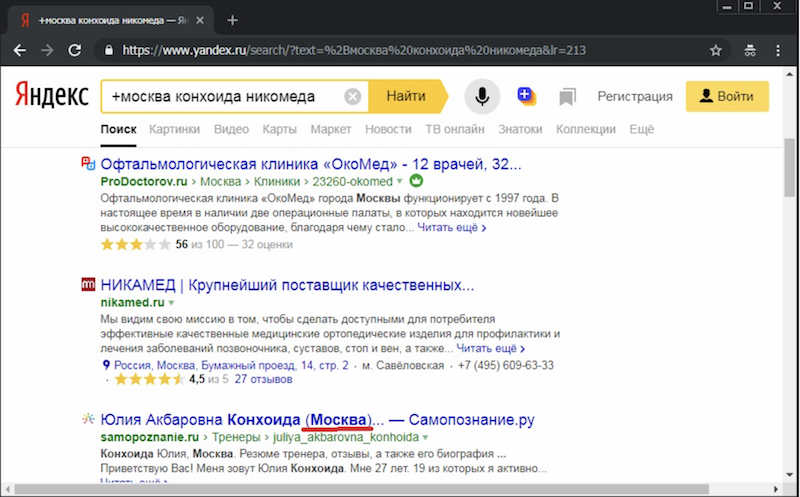The width and height of the screenshot is (800, 497).
Task: Expand dropdown arrow after juliya_akbarovna_konhoida
Action: pyautogui.click(x=426, y=437)
